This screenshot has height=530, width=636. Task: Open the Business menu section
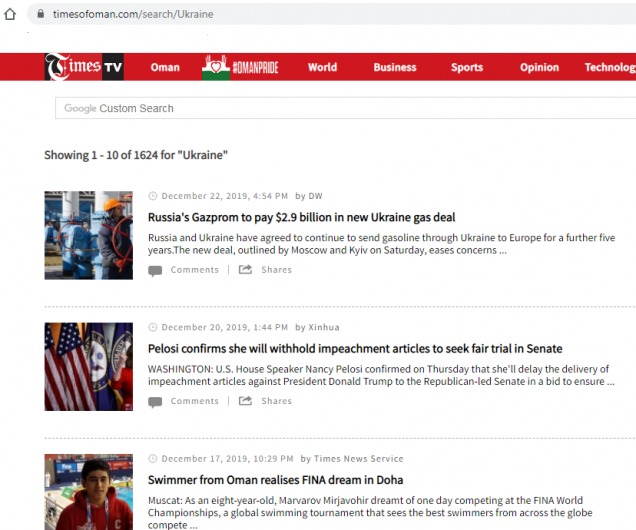[395, 67]
